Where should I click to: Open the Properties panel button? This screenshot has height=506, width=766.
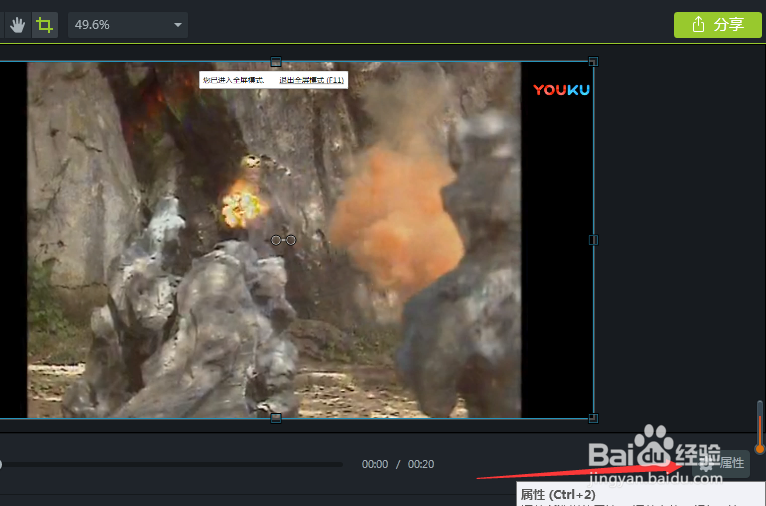[721, 463]
